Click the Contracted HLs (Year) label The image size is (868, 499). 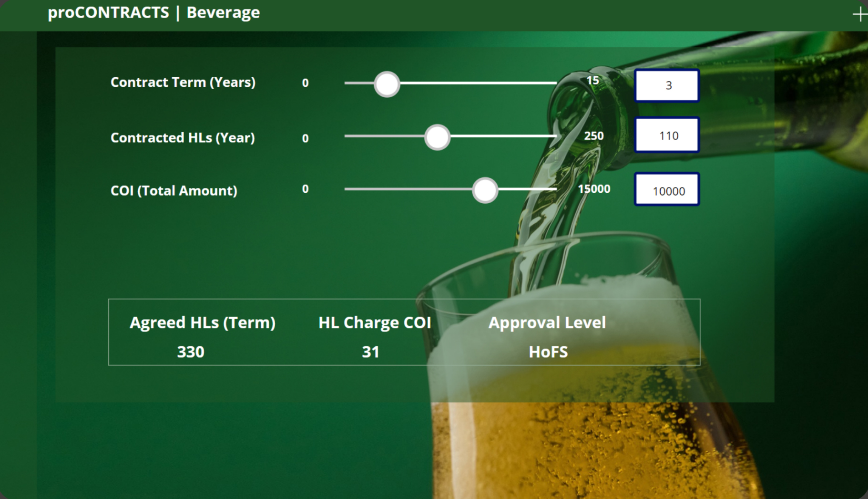tap(183, 138)
